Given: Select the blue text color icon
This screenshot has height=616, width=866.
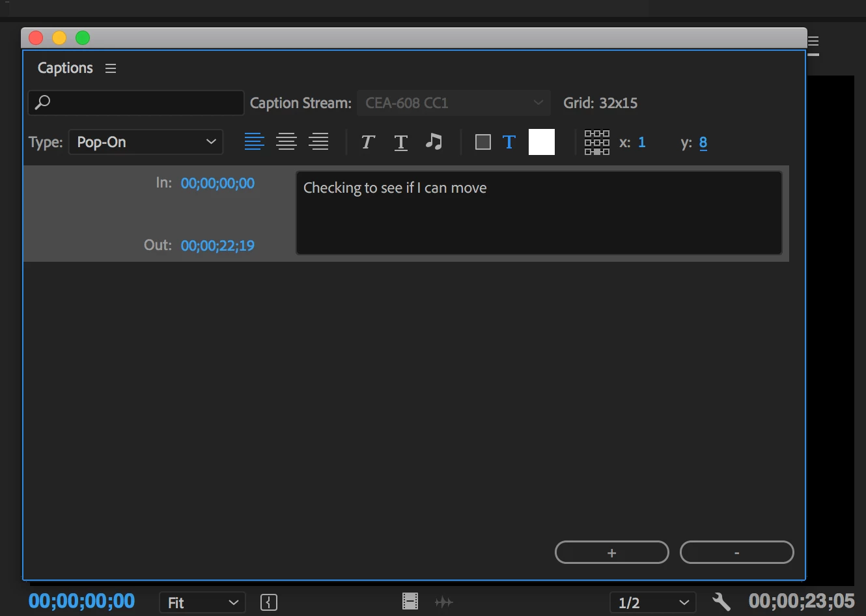Looking at the screenshot, I should point(509,142).
